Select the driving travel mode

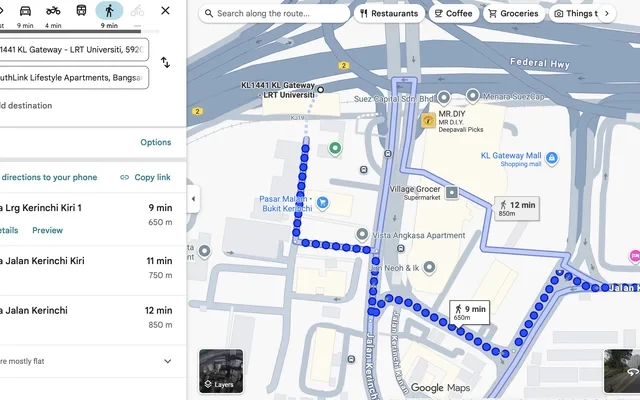[25, 11]
